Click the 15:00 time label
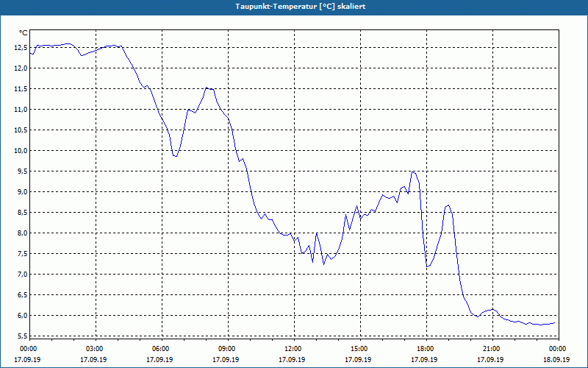Image resolution: width=588 pixels, height=368 pixels. pyautogui.click(x=360, y=349)
